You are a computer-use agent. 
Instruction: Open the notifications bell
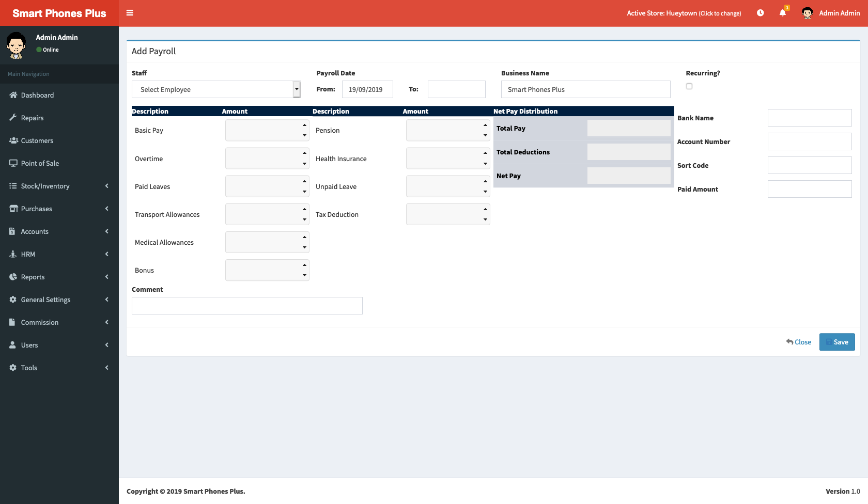pyautogui.click(x=783, y=13)
